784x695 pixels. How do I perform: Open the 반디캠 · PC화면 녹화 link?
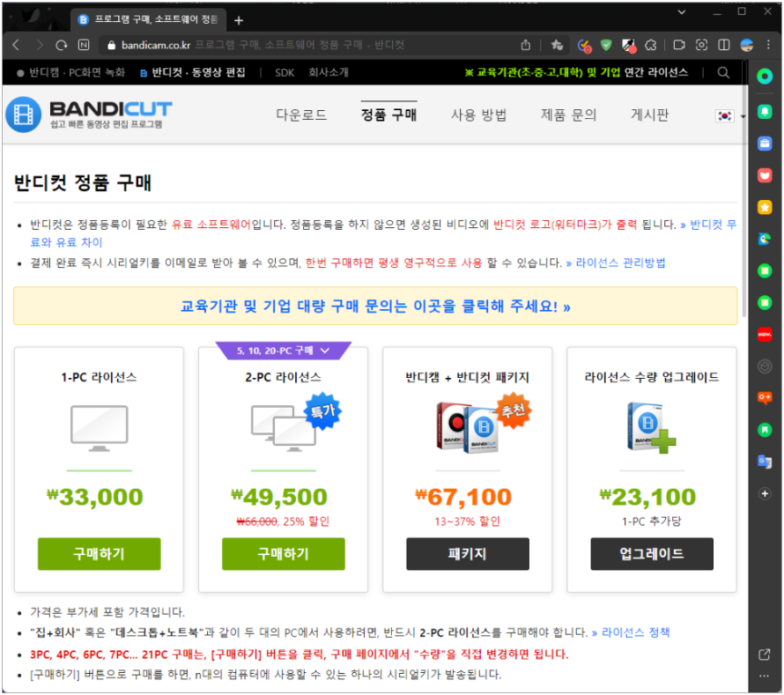tap(71, 72)
